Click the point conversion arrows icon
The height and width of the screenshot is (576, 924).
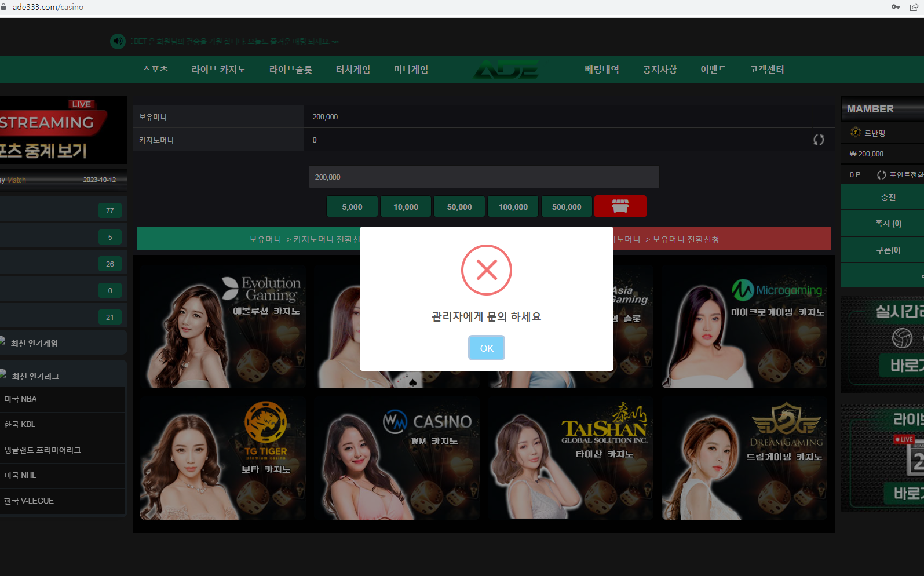click(x=882, y=175)
